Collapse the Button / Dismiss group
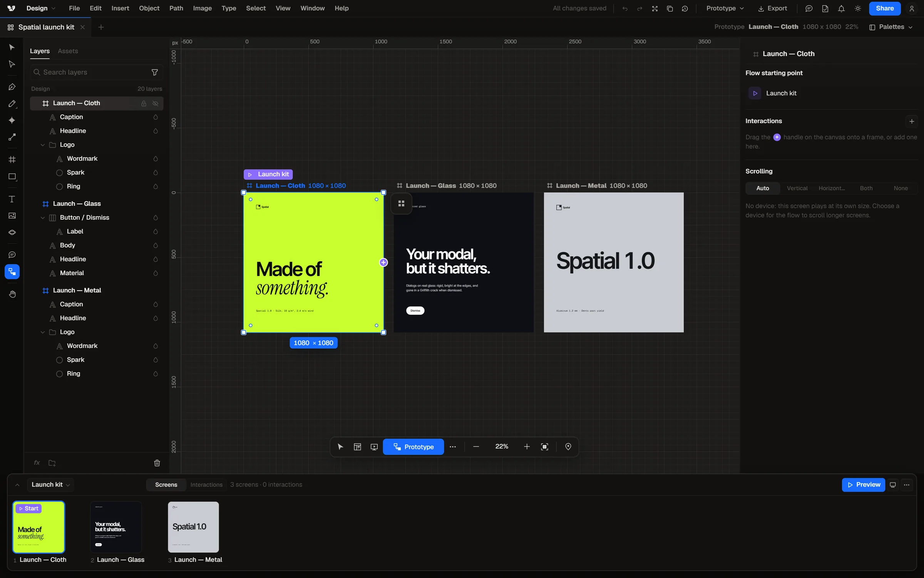This screenshot has height=578, width=924. pyautogui.click(x=43, y=218)
